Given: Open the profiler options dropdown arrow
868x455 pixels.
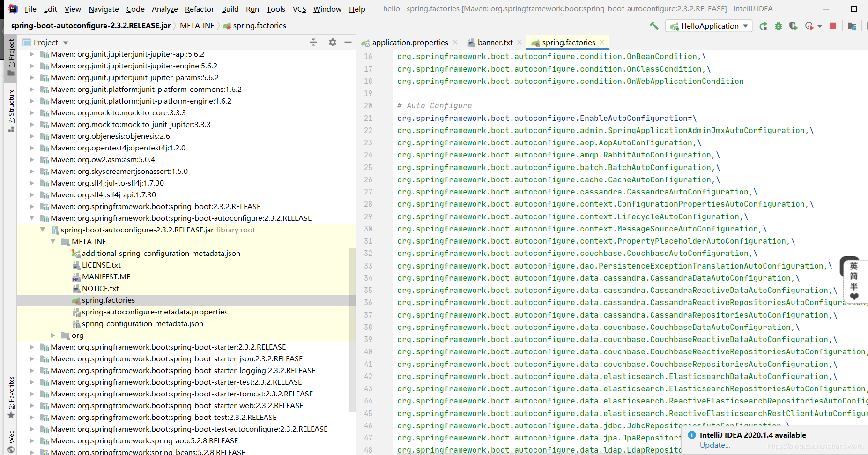Looking at the screenshot, I should (820, 26).
